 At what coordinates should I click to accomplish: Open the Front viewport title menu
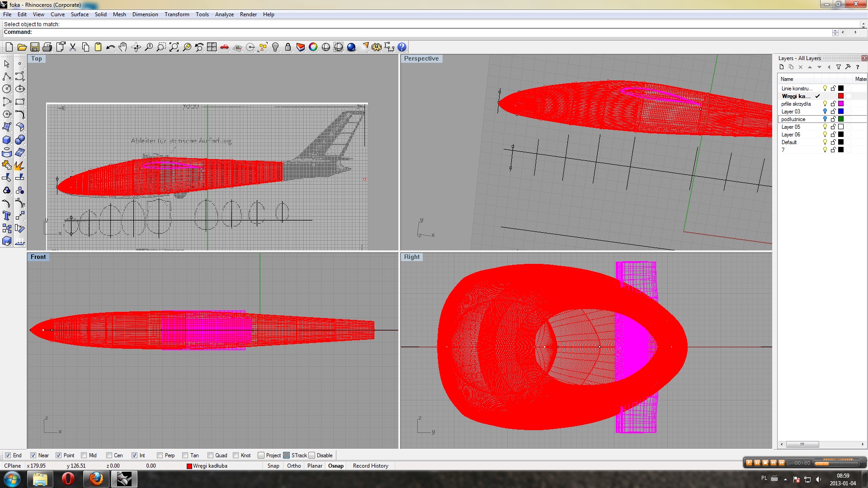(38, 257)
